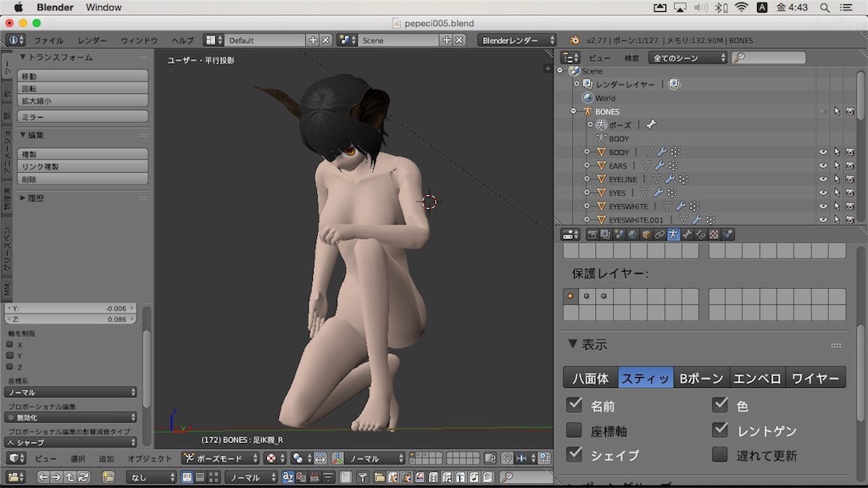Click the Blender logo in the info header
This screenshot has width=868, height=488.
(574, 41)
